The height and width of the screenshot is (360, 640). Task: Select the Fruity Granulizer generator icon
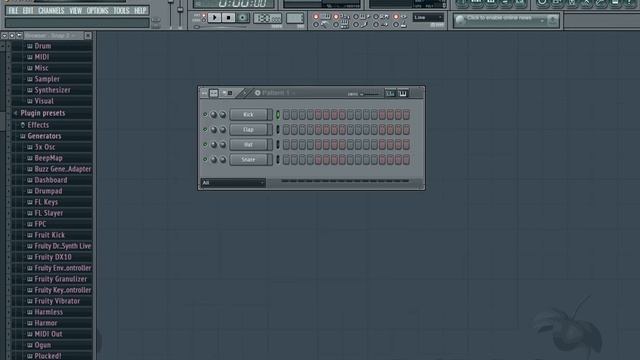click(30, 279)
